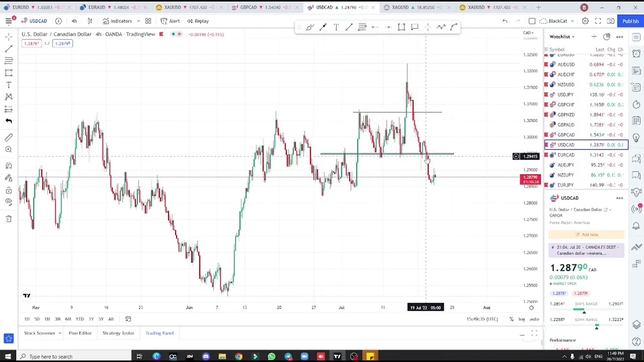Open the patterns tool group
644x362 pixels.
pyautogui.click(x=9, y=97)
